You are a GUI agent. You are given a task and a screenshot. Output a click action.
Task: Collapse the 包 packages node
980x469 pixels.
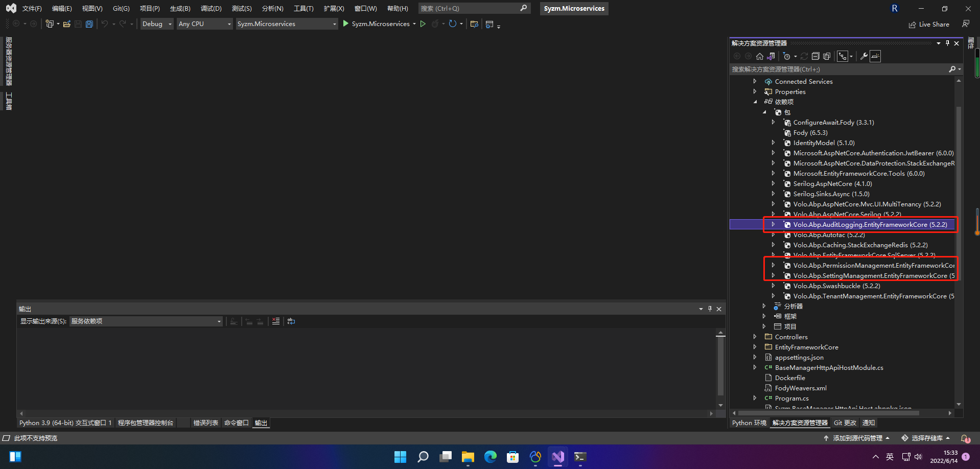(x=764, y=112)
